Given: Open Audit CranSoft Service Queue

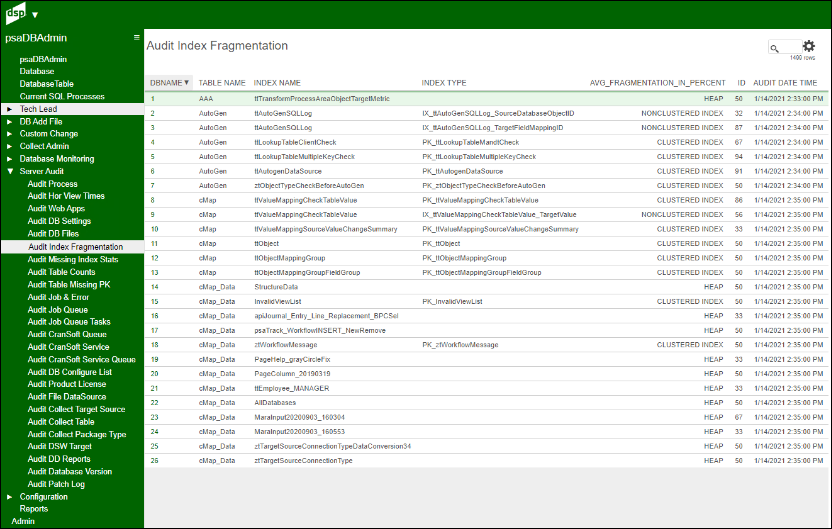Looking at the screenshot, I should click(82, 360).
